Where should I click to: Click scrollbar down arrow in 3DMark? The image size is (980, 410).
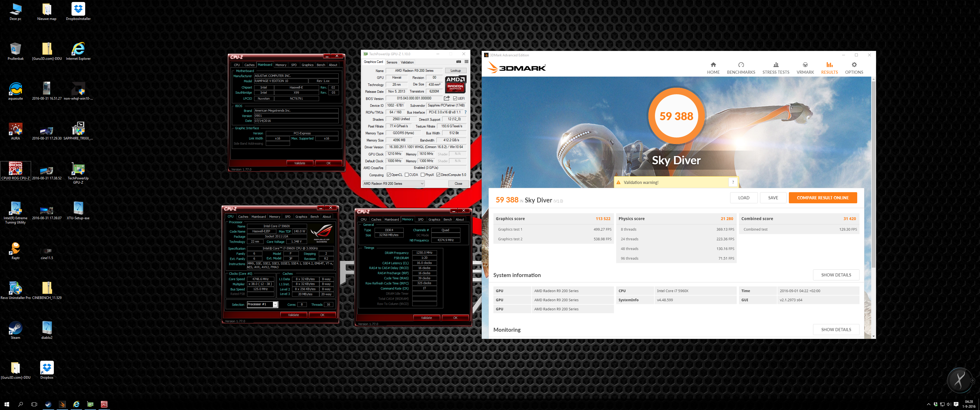[x=873, y=336]
